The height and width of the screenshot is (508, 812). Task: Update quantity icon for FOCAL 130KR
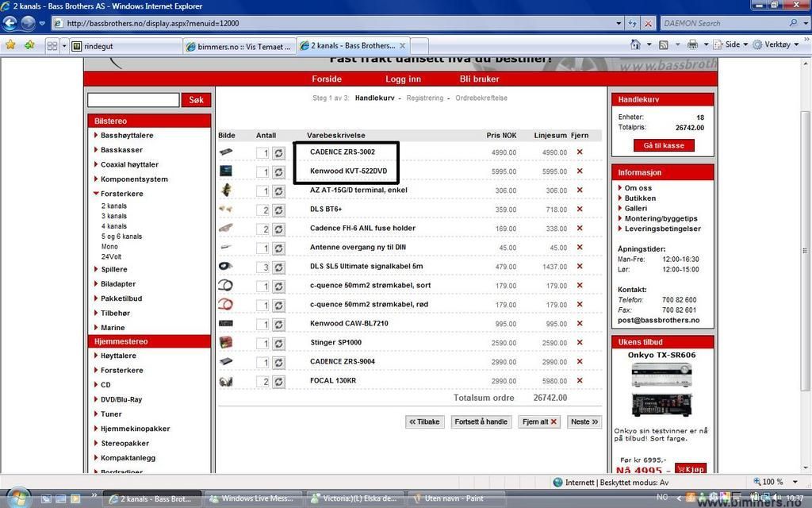click(x=278, y=382)
